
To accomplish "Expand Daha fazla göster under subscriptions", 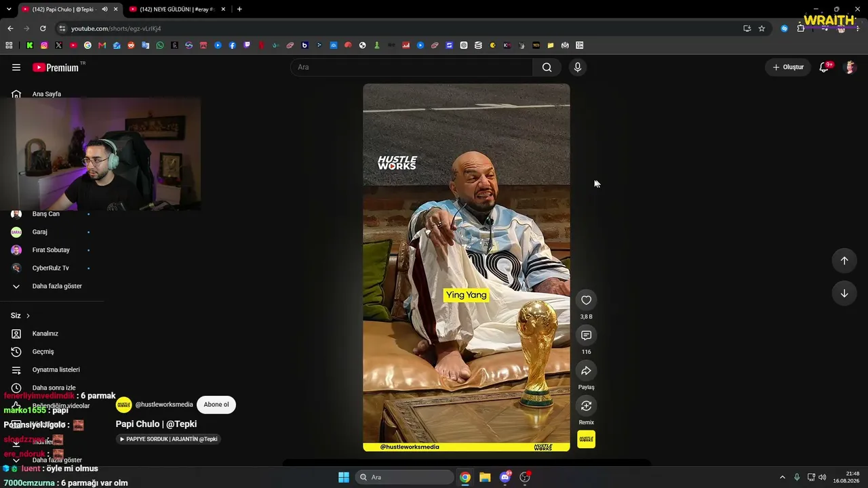I will coord(57,286).
